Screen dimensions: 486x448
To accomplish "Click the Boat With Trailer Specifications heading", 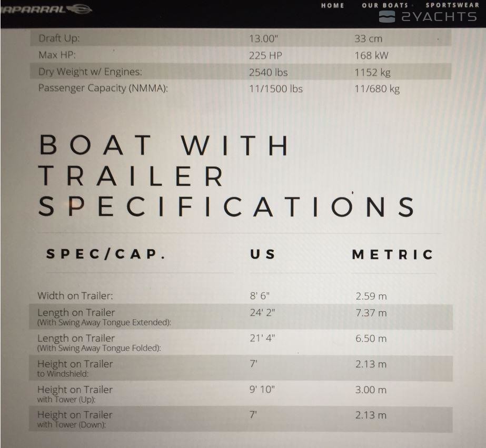I will pos(226,176).
